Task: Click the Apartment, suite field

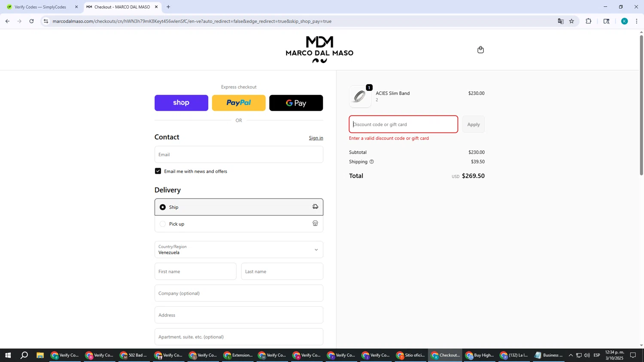Action: pyautogui.click(x=239, y=337)
